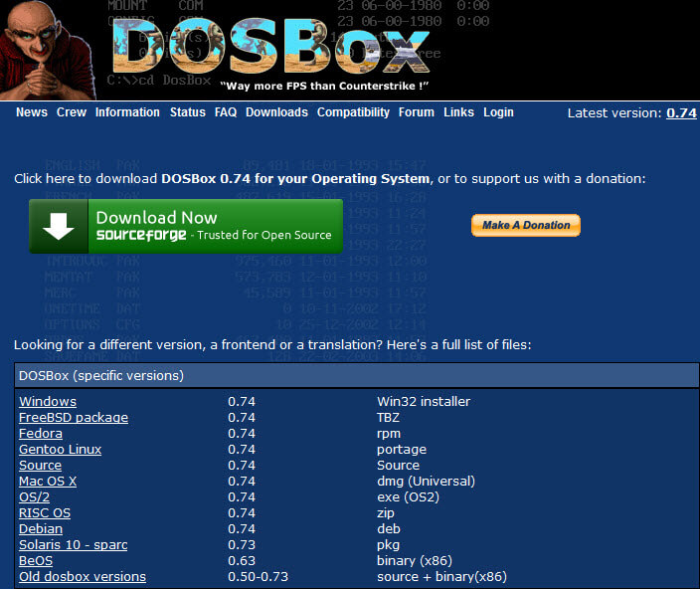Open the Compatibility list
This screenshot has height=589, width=700.
point(353,112)
